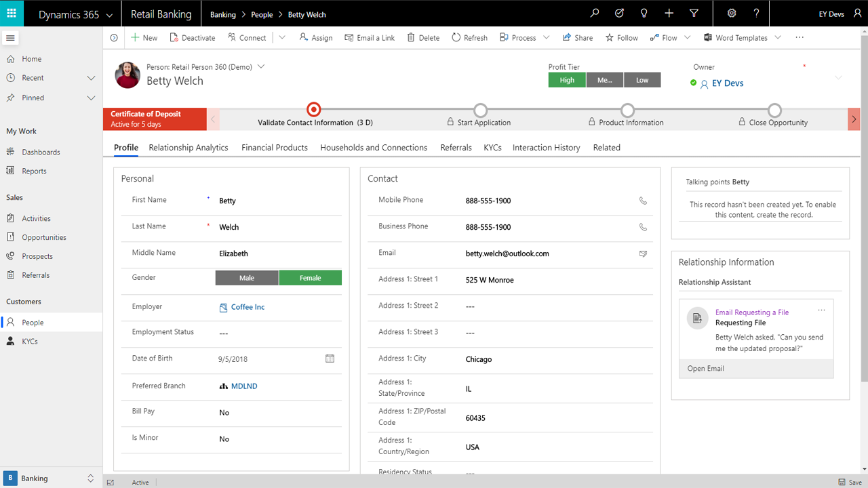
Task: Open the form selector chevron next to Retail Person 360
Action: click(261, 66)
